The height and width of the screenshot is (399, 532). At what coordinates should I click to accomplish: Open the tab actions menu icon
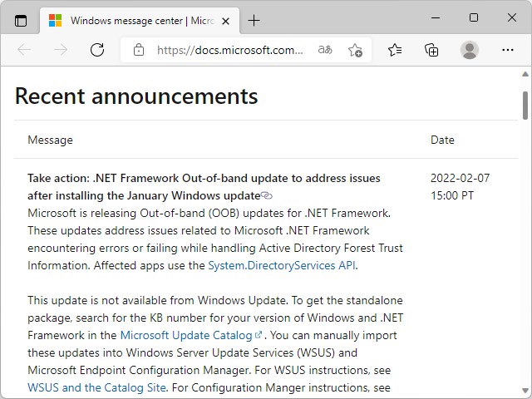21,20
